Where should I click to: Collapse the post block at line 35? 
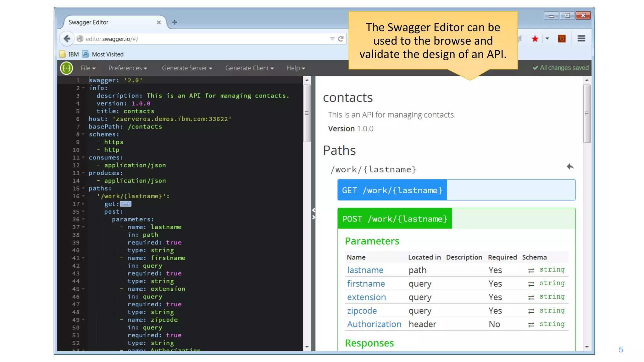83,211
